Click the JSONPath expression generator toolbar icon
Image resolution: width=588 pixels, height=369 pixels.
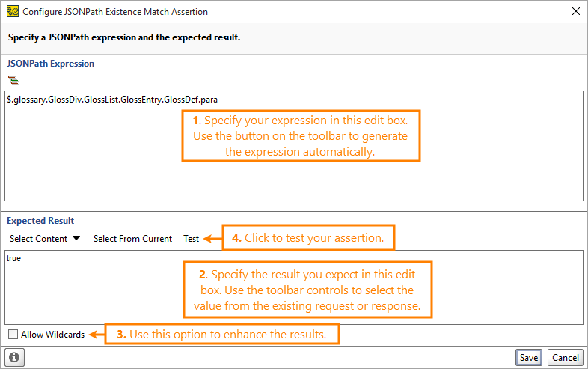point(13,80)
